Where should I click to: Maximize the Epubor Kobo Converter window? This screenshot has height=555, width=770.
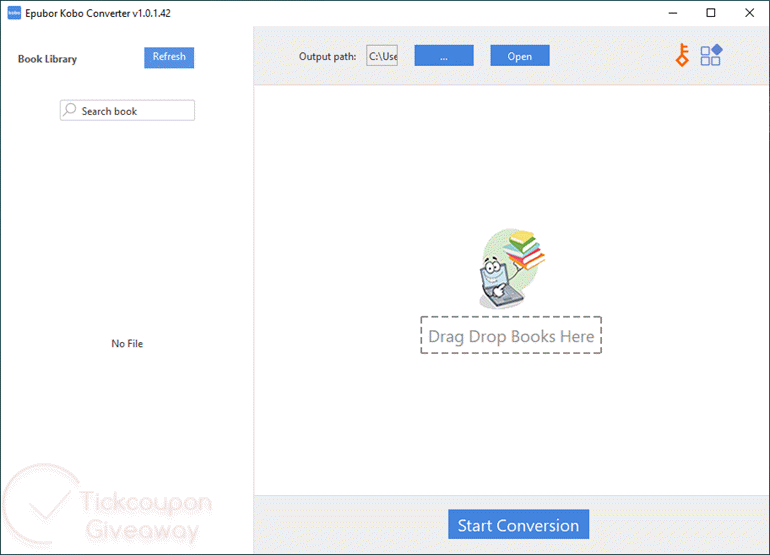coord(711,13)
